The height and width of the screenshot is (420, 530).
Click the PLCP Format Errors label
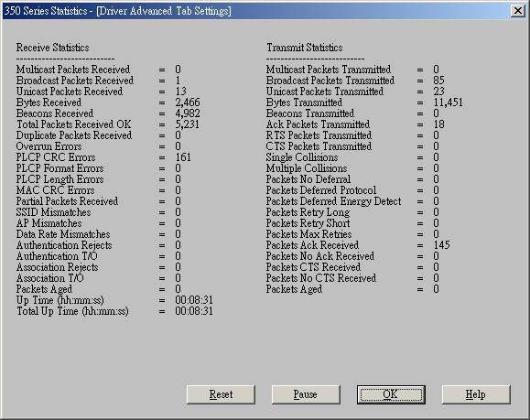[x=59, y=168]
